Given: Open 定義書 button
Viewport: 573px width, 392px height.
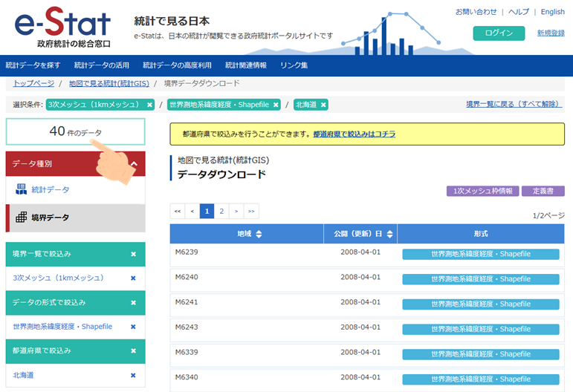Looking at the screenshot, I should coord(543,191).
